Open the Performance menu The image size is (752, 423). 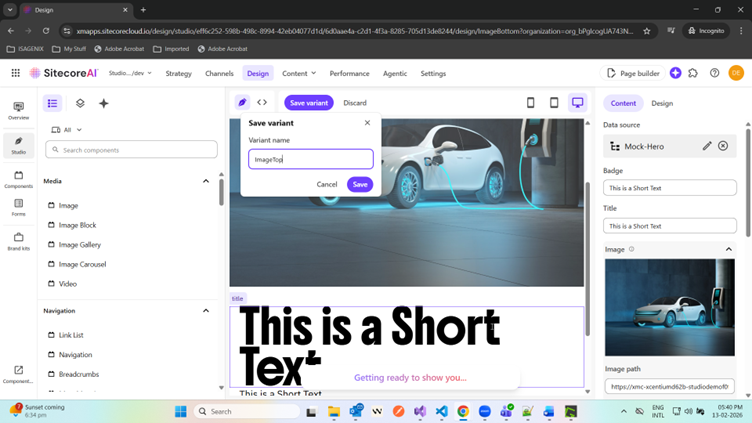coord(349,73)
